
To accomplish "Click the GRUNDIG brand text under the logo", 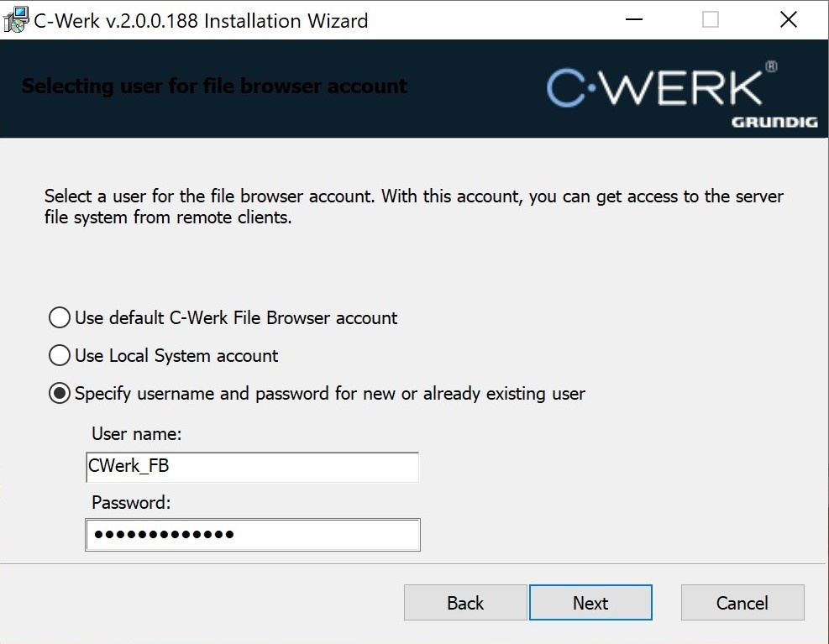I will point(774,123).
